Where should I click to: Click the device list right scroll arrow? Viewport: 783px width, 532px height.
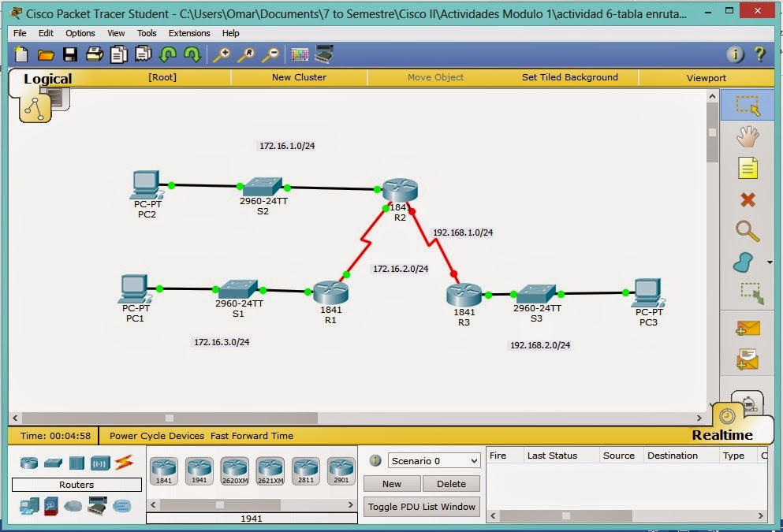click(351, 504)
